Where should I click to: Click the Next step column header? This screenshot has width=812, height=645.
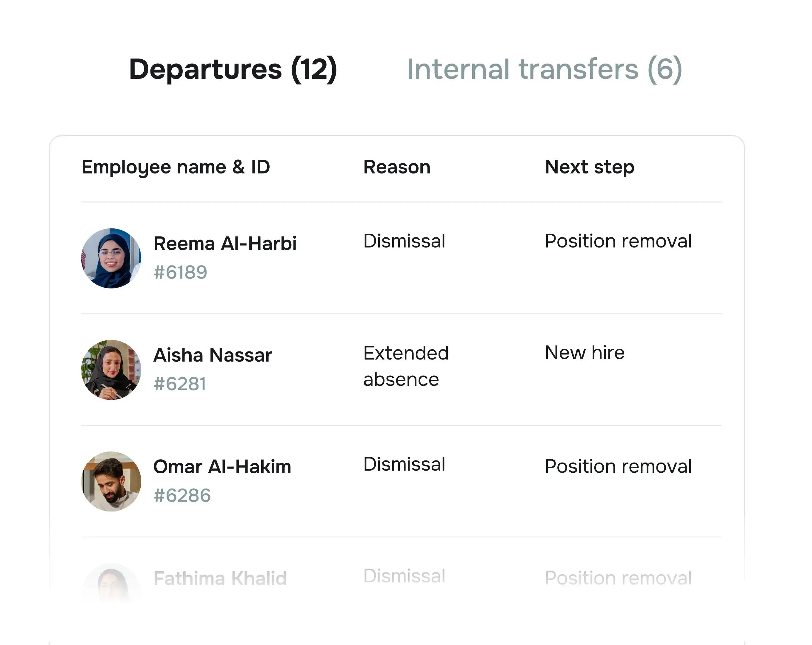click(589, 167)
